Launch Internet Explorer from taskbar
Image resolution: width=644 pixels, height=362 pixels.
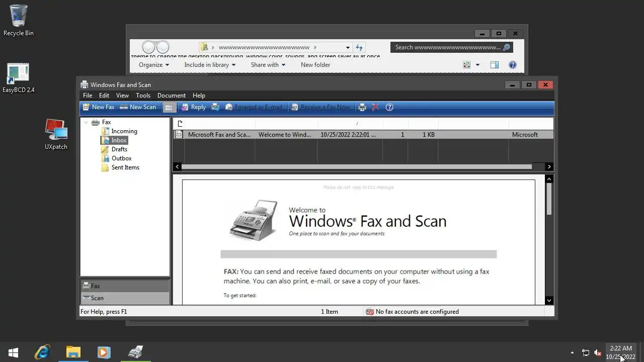point(42,352)
